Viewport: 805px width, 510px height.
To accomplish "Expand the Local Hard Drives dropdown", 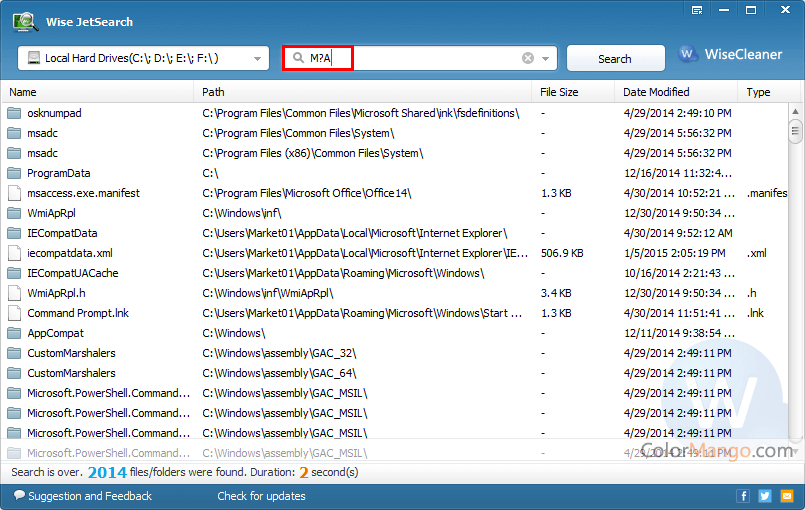I will [x=258, y=59].
